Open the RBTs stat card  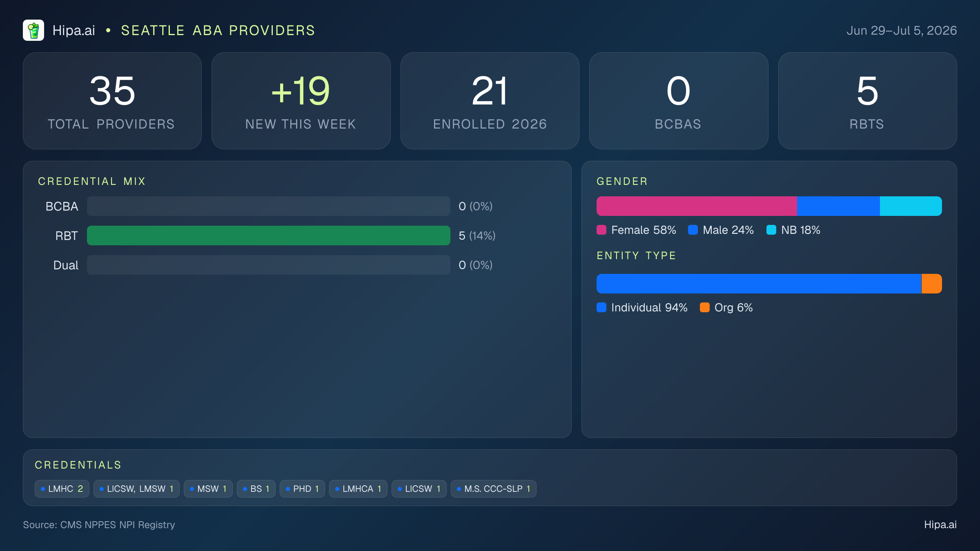[868, 101]
